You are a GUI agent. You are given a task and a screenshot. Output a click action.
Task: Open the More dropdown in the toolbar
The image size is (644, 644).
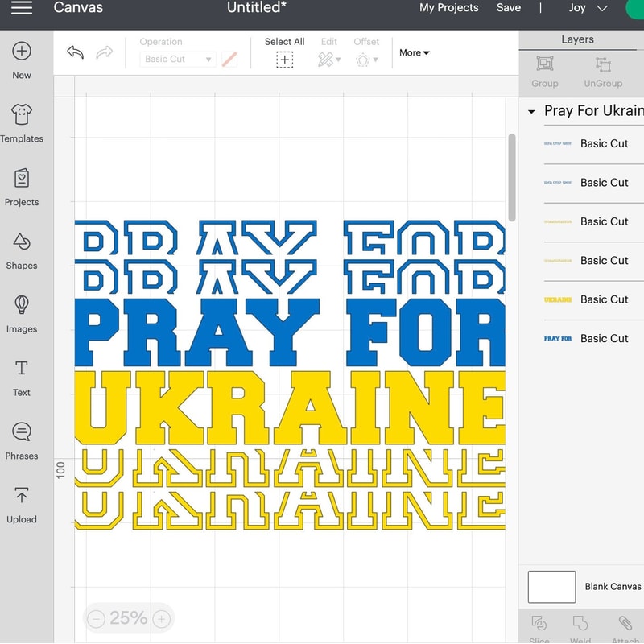point(412,53)
